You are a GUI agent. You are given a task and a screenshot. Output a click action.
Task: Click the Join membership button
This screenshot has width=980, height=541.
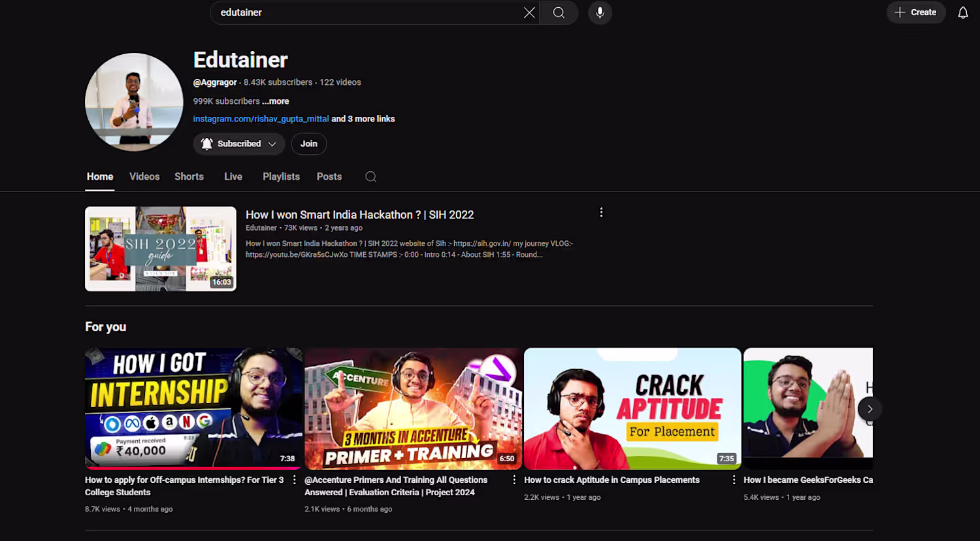309,144
